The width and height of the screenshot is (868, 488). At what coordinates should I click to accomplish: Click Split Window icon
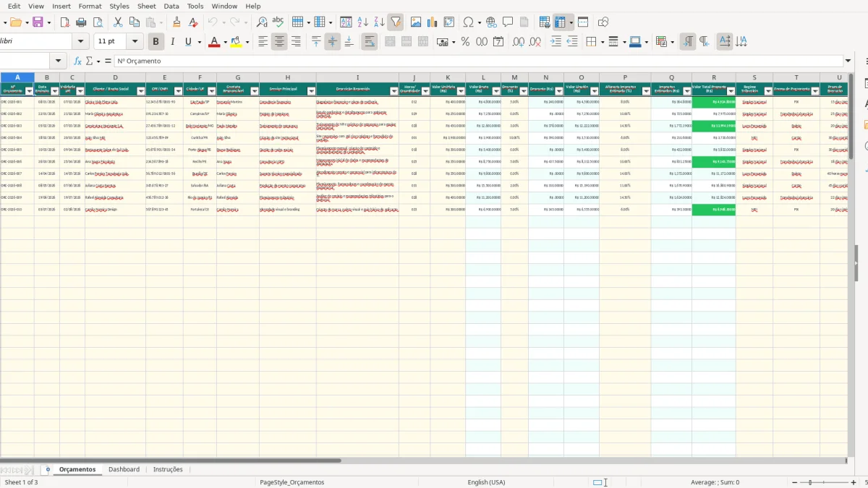pos(583,22)
